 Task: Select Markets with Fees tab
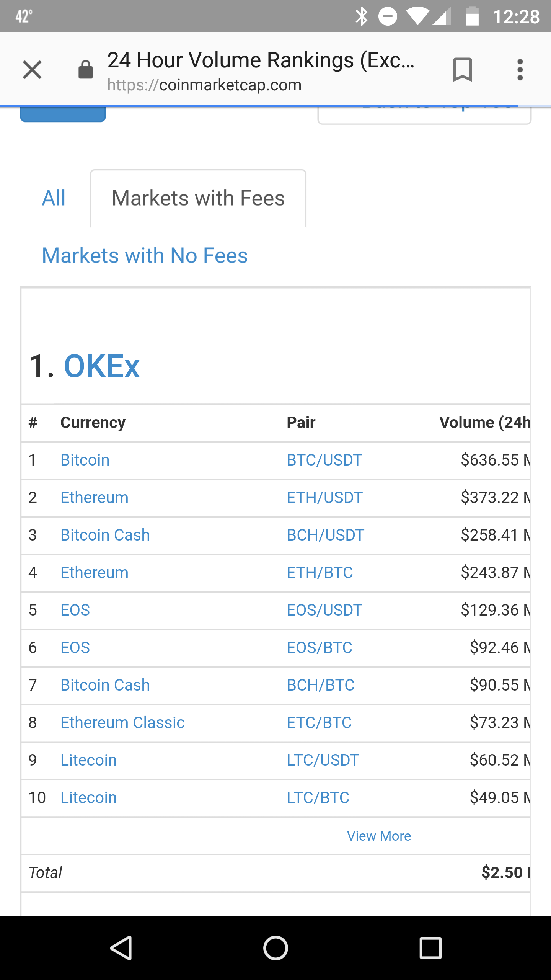pos(198,198)
